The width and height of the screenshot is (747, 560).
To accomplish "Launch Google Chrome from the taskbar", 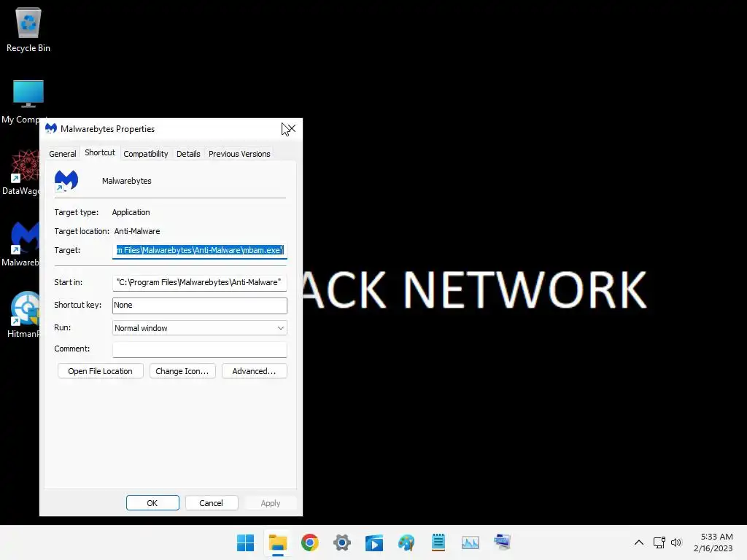I will point(309,542).
